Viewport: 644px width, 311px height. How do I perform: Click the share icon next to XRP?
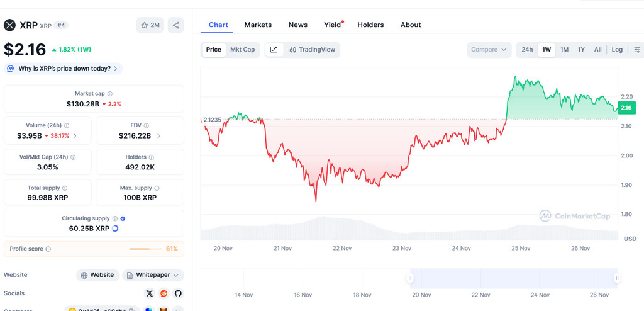tap(175, 25)
